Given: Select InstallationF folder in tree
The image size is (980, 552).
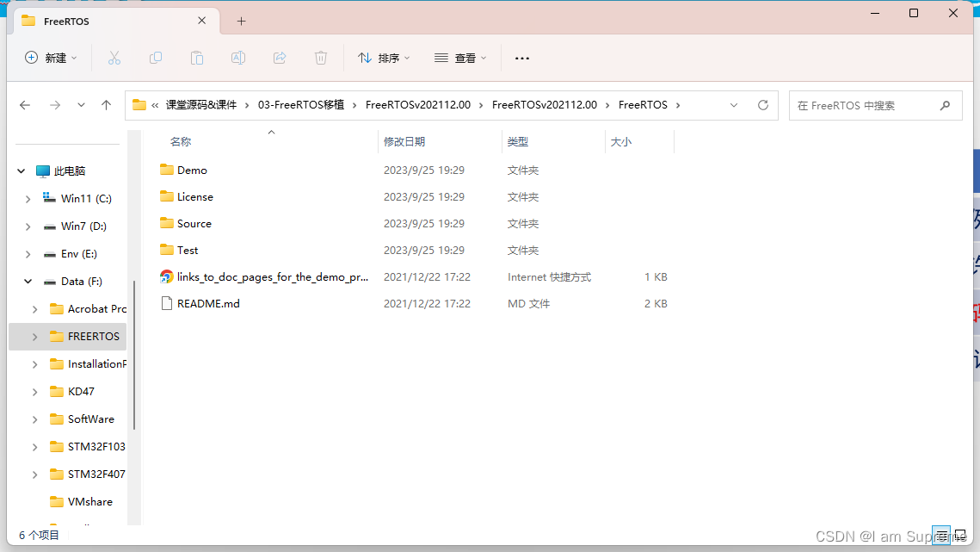Looking at the screenshot, I should 88,364.
